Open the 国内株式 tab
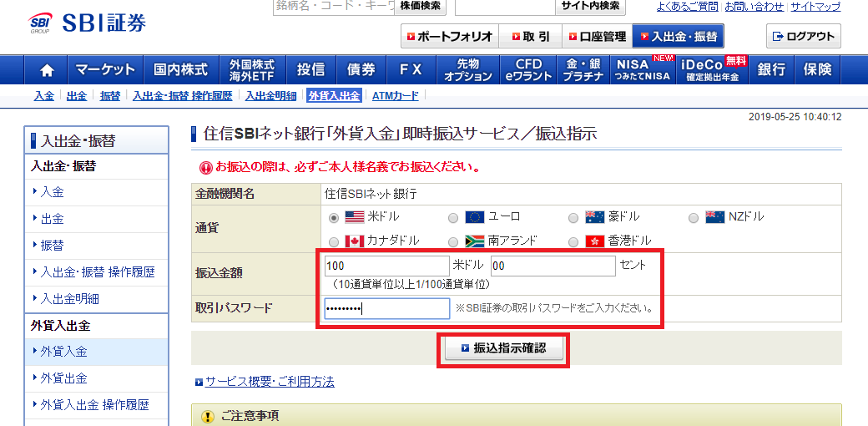The width and height of the screenshot is (868, 426). pyautogui.click(x=181, y=70)
